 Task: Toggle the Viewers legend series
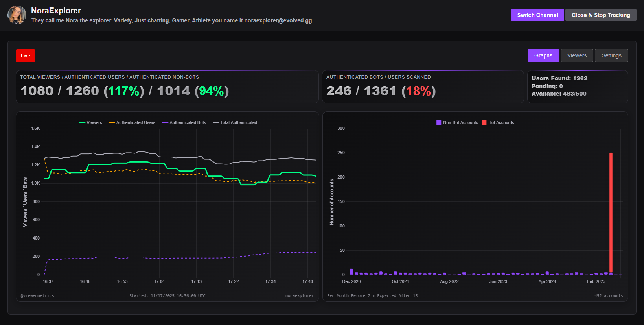click(90, 122)
